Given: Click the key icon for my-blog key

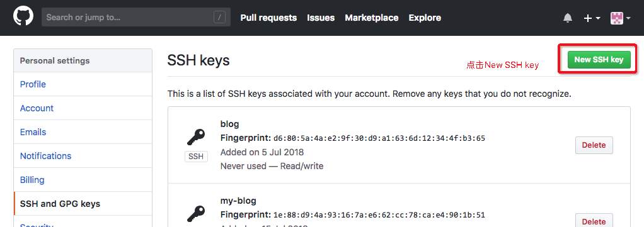Looking at the screenshot, I should click(196, 213).
